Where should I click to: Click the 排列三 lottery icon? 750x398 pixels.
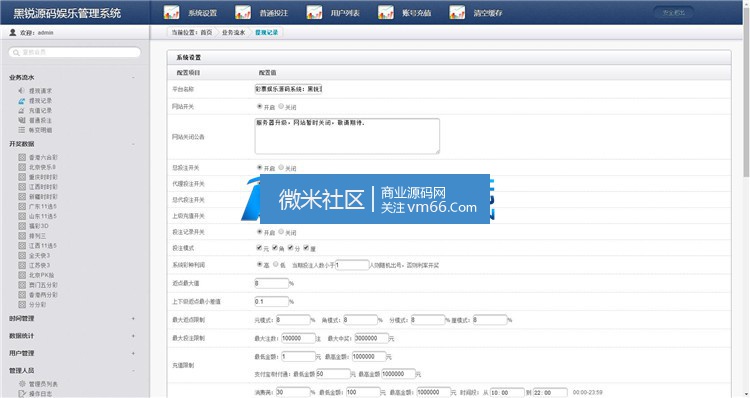22,235
